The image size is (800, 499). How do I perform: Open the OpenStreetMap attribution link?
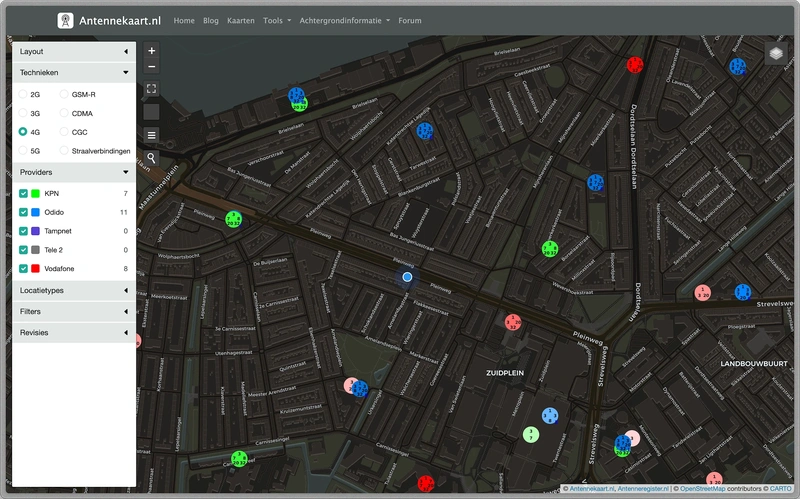point(703,489)
